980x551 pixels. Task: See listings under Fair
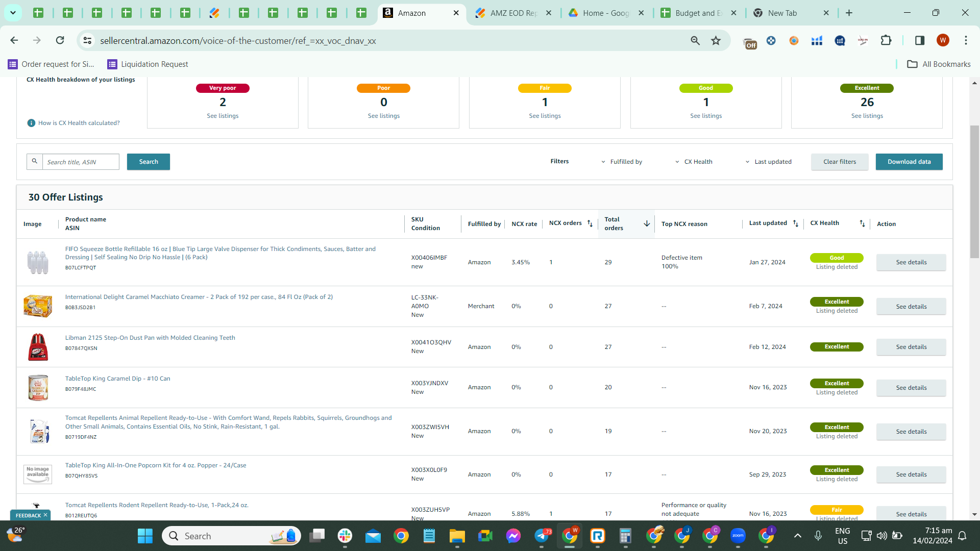pos(545,116)
